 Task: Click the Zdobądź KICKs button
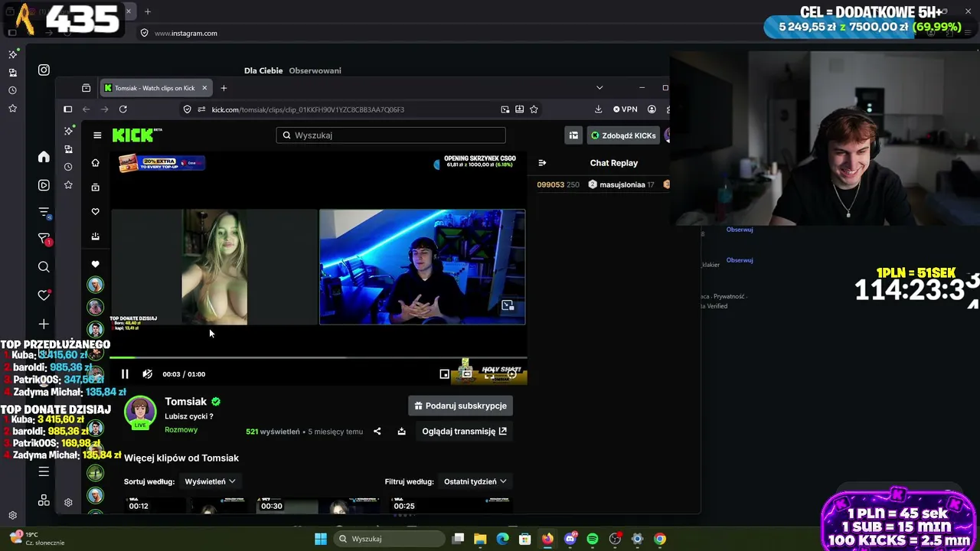point(623,135)
